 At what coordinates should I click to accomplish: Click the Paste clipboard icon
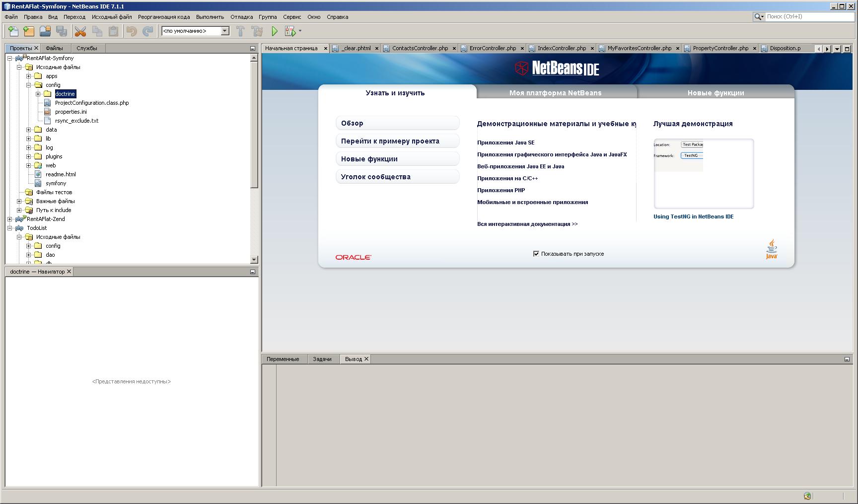pos(113,31)
